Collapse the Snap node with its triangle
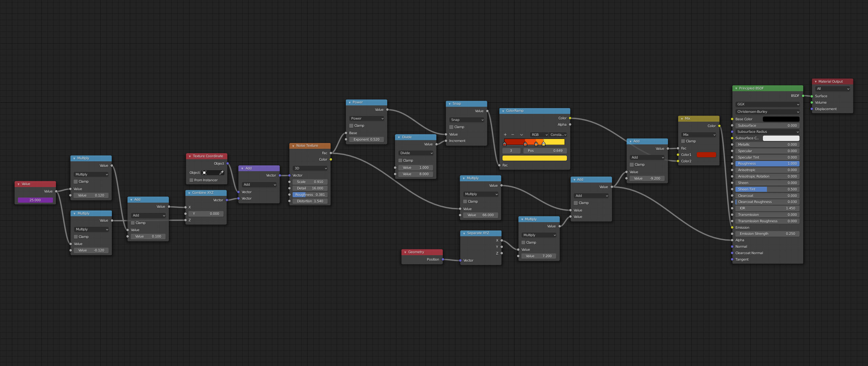The width and height of the screenshot is (868, 366). click(x=450, y=104)
